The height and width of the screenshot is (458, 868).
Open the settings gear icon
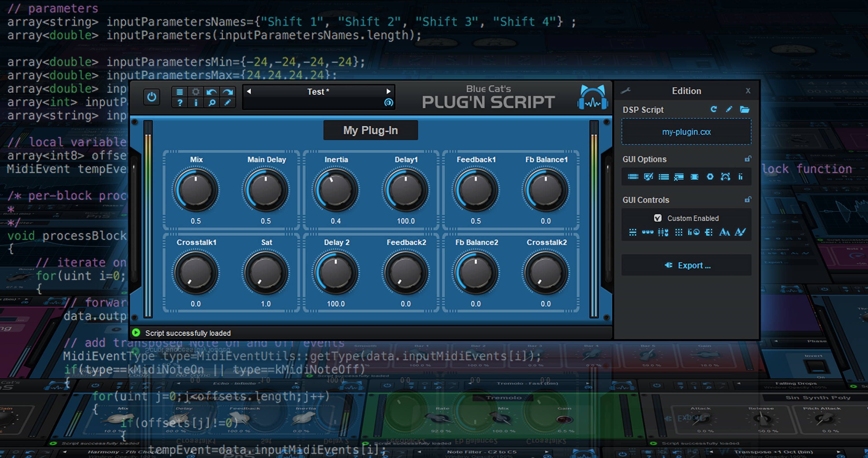point(196,92)
